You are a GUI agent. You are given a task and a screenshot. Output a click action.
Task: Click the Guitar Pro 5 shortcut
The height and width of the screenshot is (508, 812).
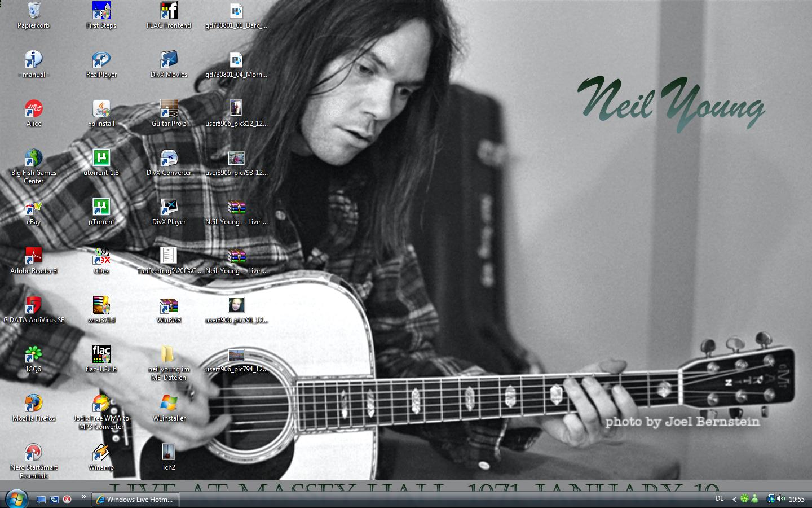click(169, 110)
